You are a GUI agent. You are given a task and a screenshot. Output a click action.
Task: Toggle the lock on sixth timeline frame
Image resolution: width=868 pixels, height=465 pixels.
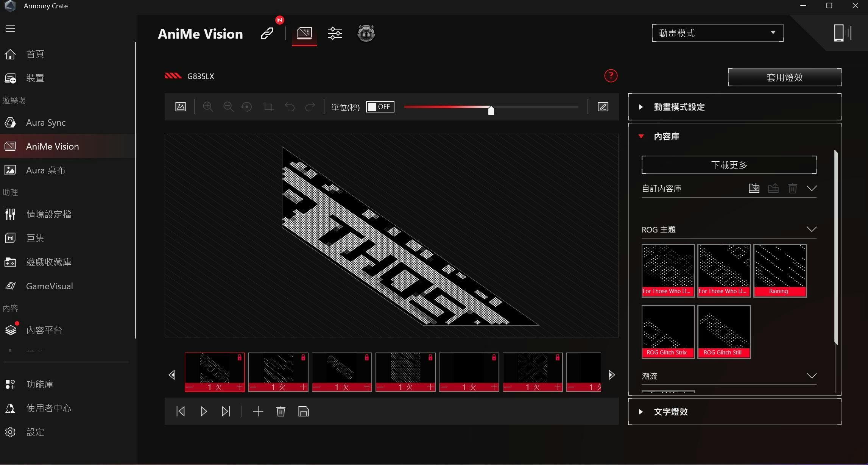click(x=557, y=357)
